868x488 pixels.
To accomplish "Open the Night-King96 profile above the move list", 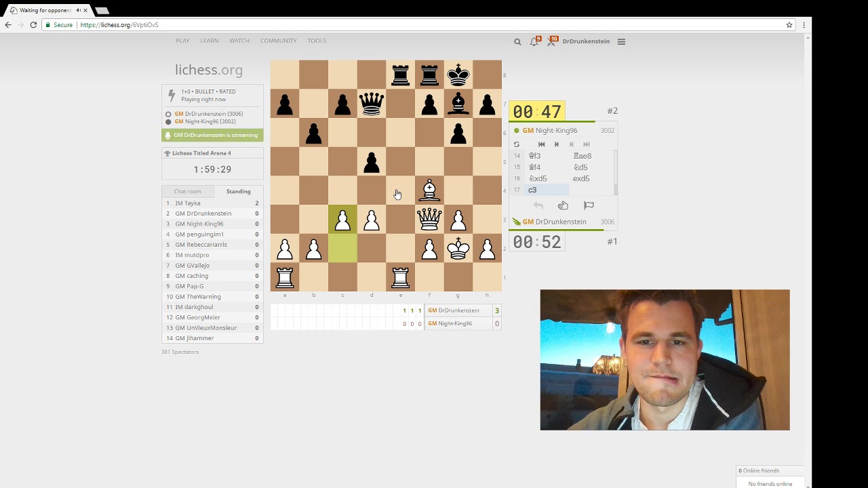I will (550, 130).
